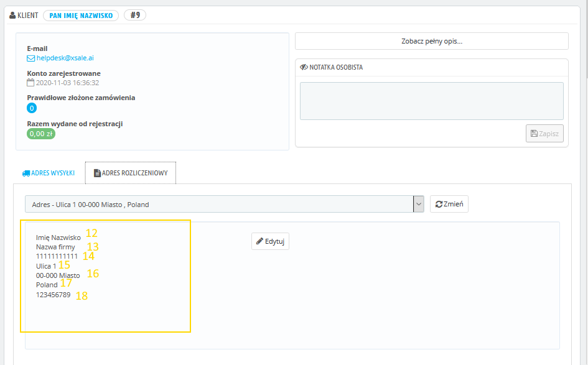Screen dimensions: 588x365
Task: Click the arrow of the address combo box
Action: 419,204
